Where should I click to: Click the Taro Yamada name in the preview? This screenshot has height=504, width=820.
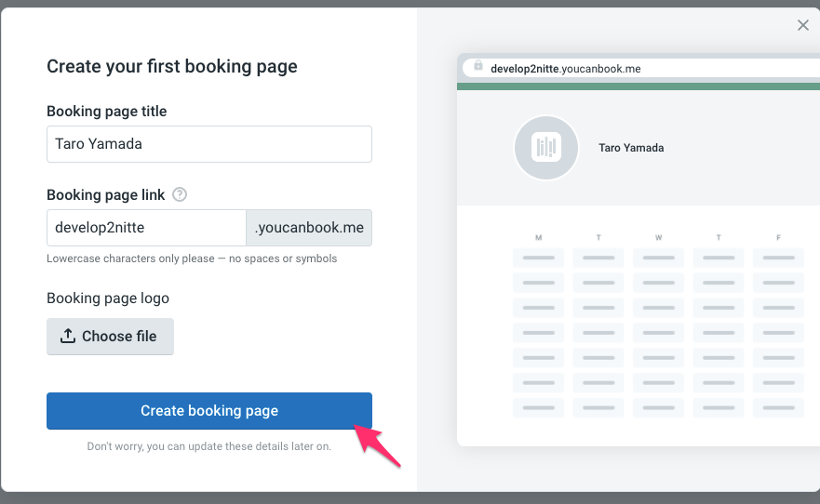pyautogui.click(x=631, y=148)
